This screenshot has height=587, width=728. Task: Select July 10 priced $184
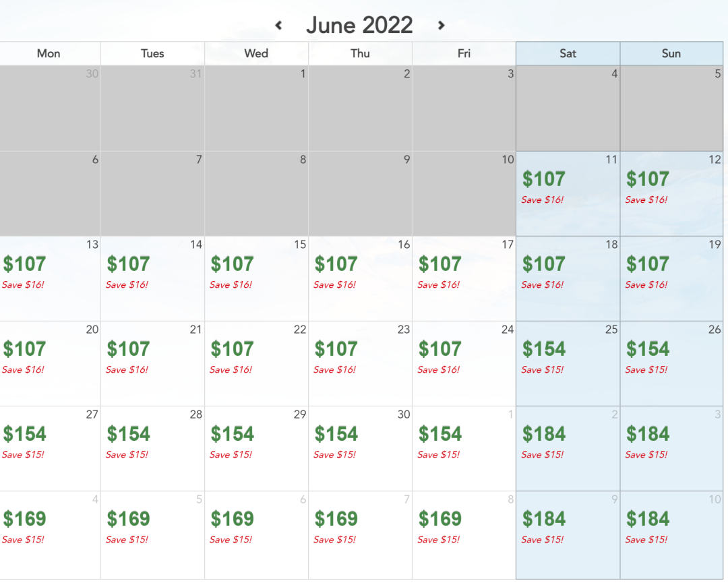[x=671, y=534]
